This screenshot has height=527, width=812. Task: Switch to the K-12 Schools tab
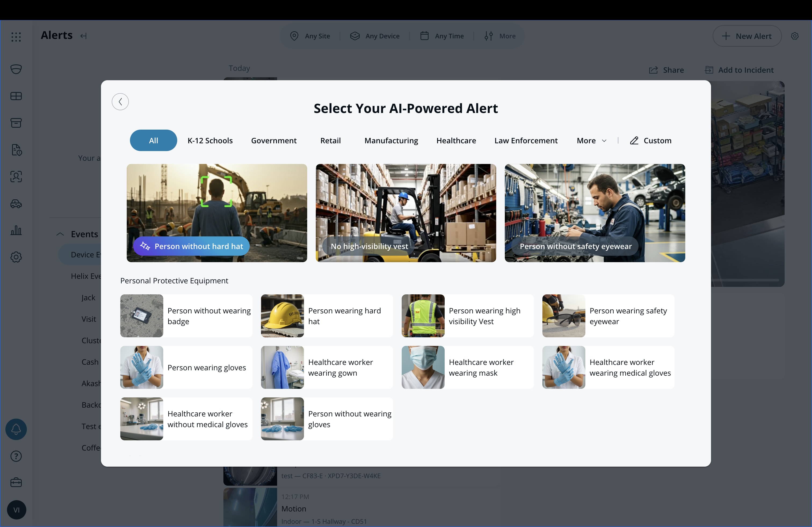210,140
